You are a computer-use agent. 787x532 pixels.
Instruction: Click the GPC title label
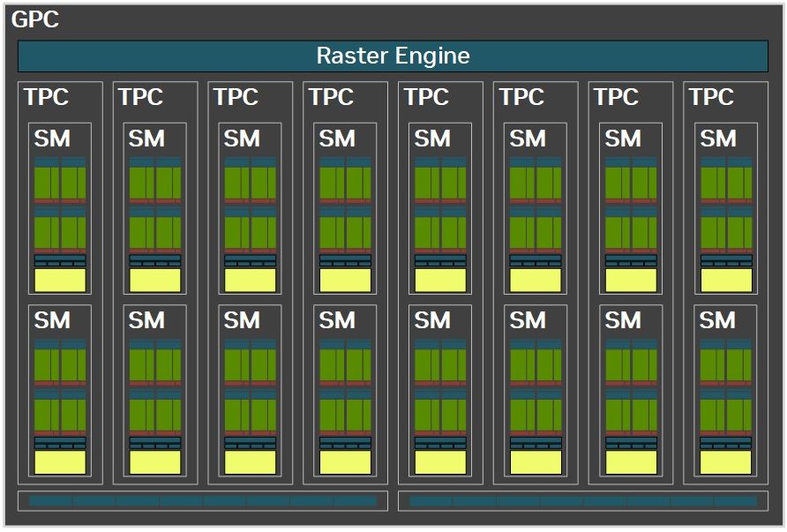point(35,19)
